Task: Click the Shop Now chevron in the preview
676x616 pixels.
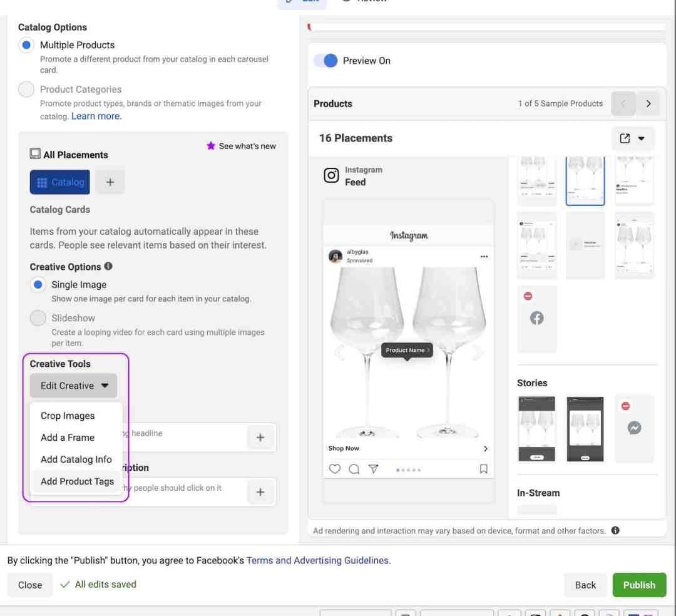Action: click(x=486, y=448)
